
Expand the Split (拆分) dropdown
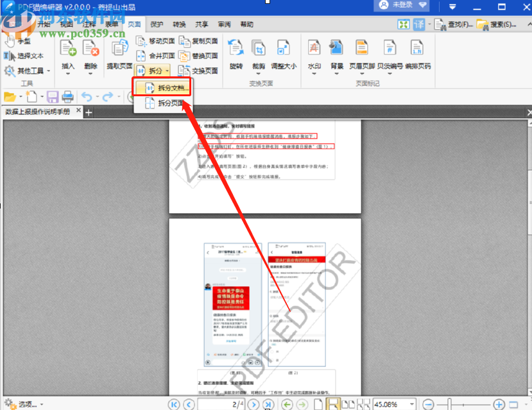click(x=152, y=71)
